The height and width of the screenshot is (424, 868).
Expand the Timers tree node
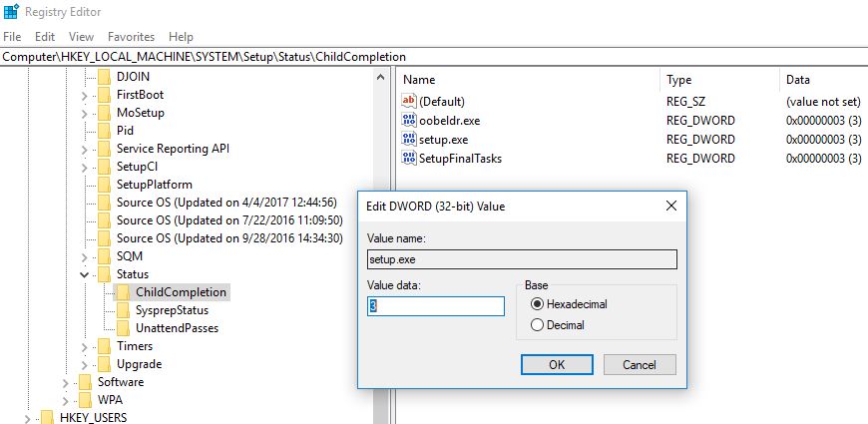[85, 346]
